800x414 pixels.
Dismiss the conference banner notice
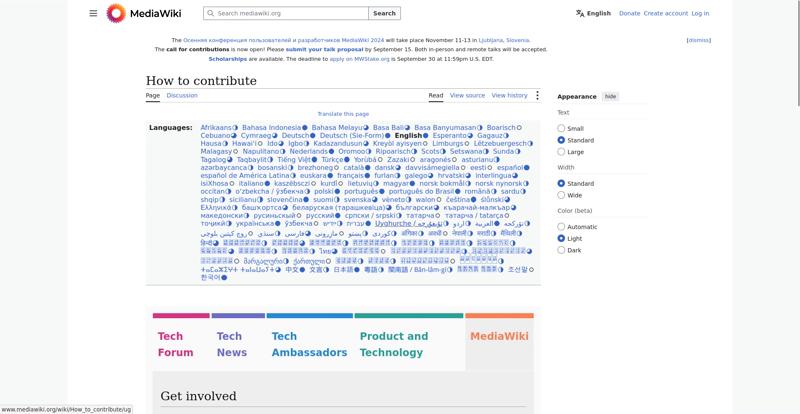[x=698, y=40]
